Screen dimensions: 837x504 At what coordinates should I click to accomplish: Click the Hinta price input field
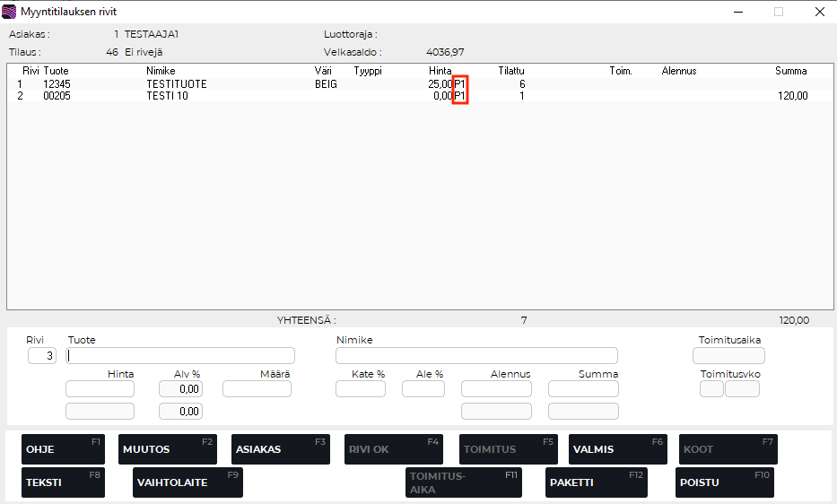pyautogui.click(x=100, y=389)
